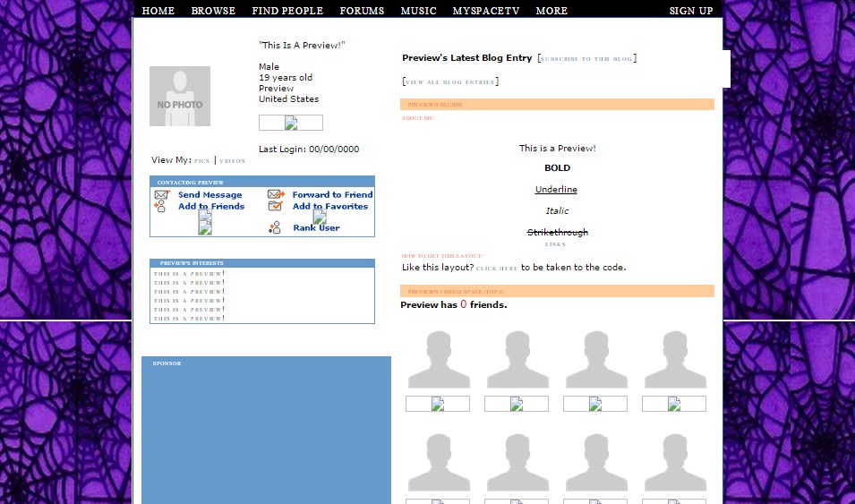This screenshot has height=504, width=855.
Task: Click the Add to Favorites icon
Action: coord(276,207)
